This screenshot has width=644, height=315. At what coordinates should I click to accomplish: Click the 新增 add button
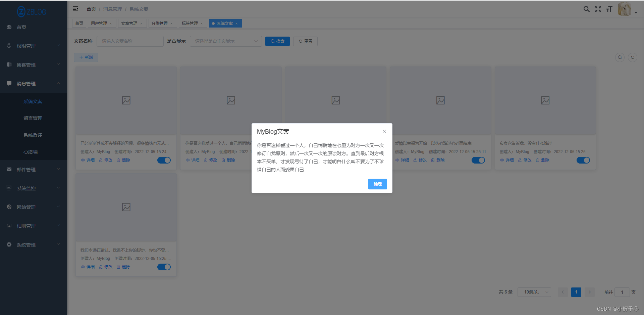pos(86,57)
